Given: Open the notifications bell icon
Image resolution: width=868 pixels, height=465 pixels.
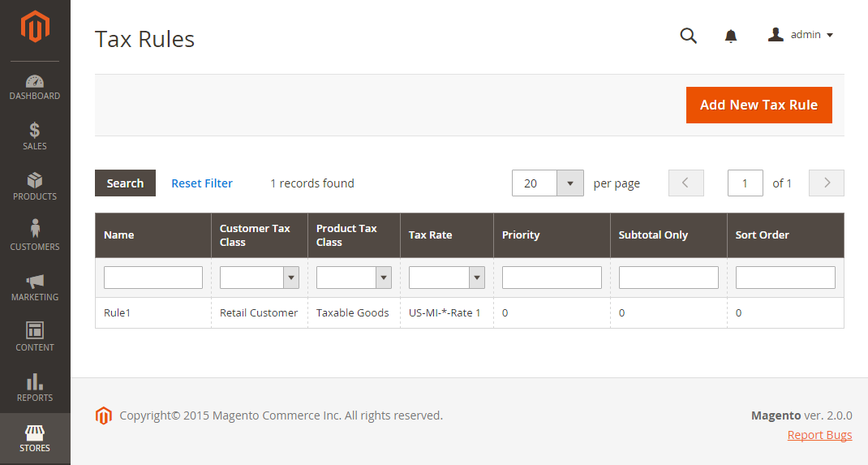Looking at the screenshot, I should [731, 36].
